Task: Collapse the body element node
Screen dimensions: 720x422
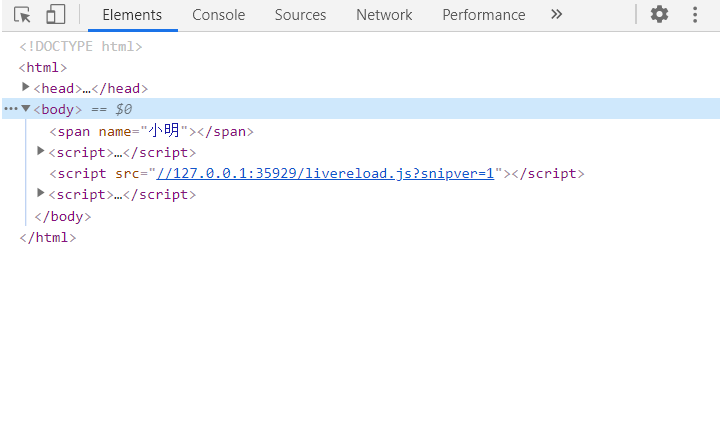Action: (x=26, y=109)
